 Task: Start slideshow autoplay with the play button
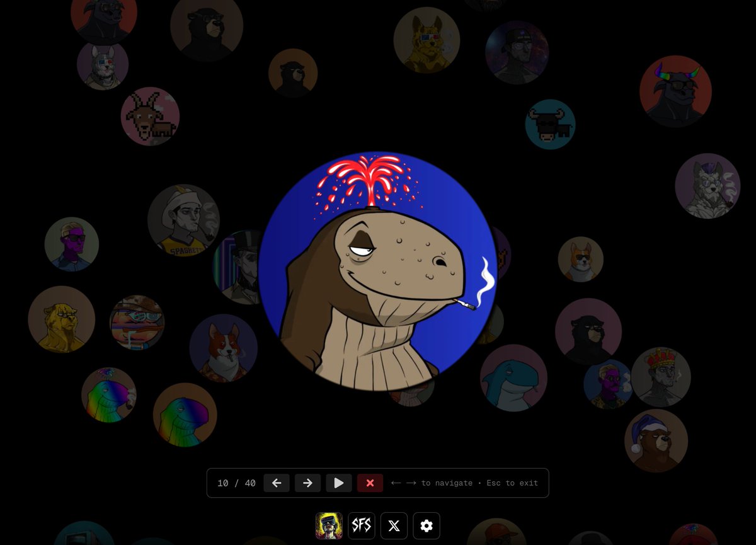pyautogui.click(x=339, y=483)
